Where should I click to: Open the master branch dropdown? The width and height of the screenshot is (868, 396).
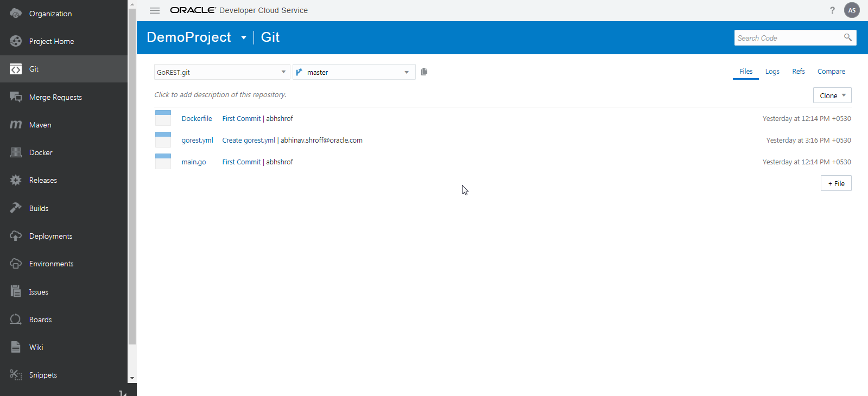[x=354, y=72]
